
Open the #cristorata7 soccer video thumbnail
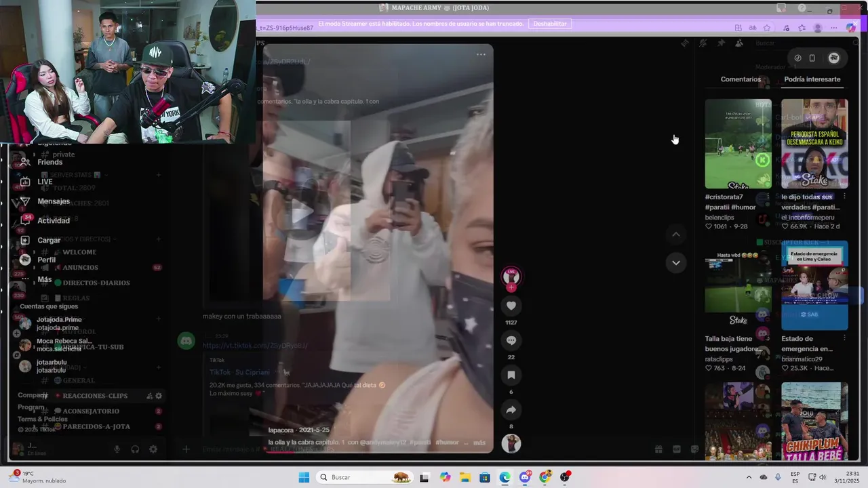738,144
